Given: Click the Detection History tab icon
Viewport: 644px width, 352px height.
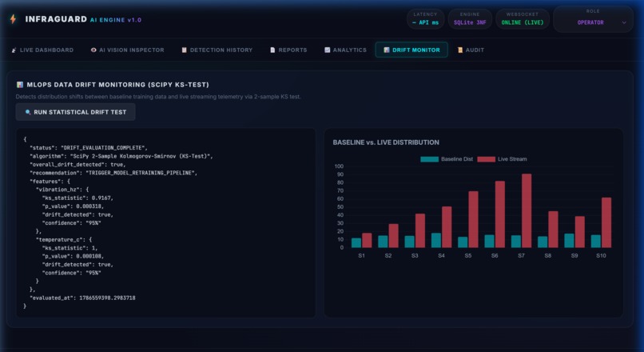Looking at the screenshot, I should click(x=185, y=50).
